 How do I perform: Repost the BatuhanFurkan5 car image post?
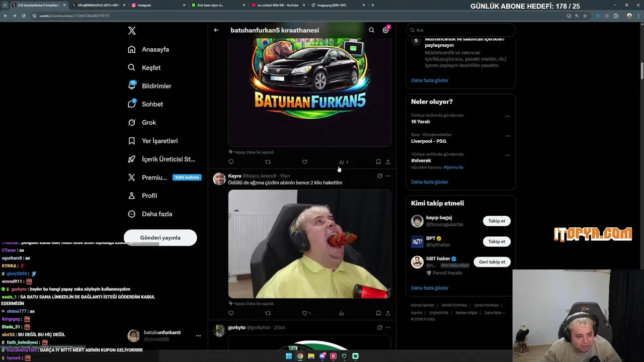[x=268, y=162]
